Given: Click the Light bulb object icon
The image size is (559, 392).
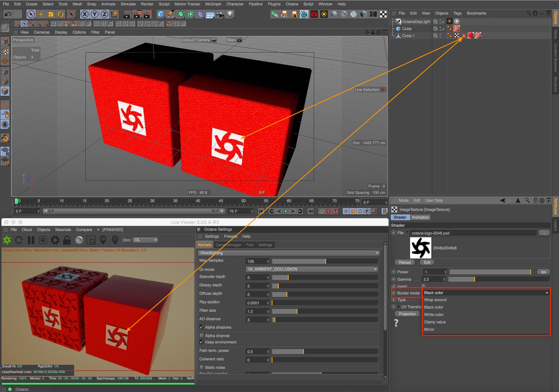Looking at the screenshot, I should [x=230, y=14].
